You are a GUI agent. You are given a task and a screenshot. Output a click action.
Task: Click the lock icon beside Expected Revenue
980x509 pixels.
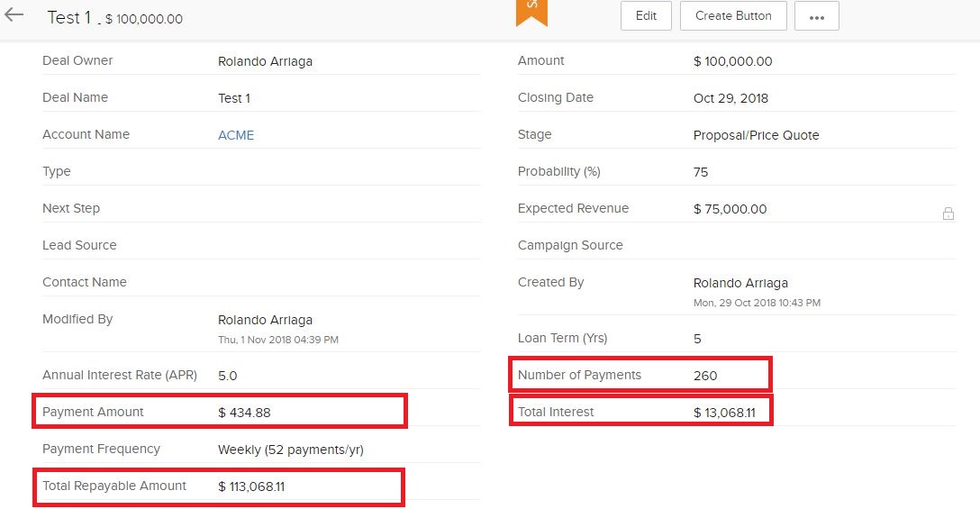[x=948, y=214]
